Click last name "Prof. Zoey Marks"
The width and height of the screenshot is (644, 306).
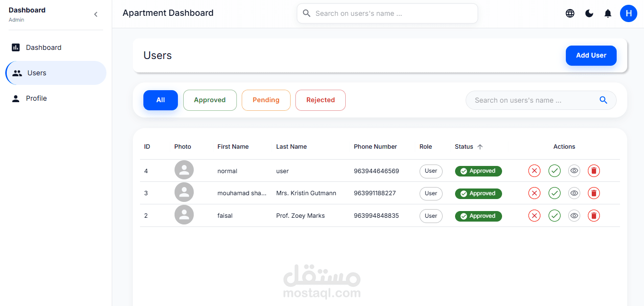[301, 216]
